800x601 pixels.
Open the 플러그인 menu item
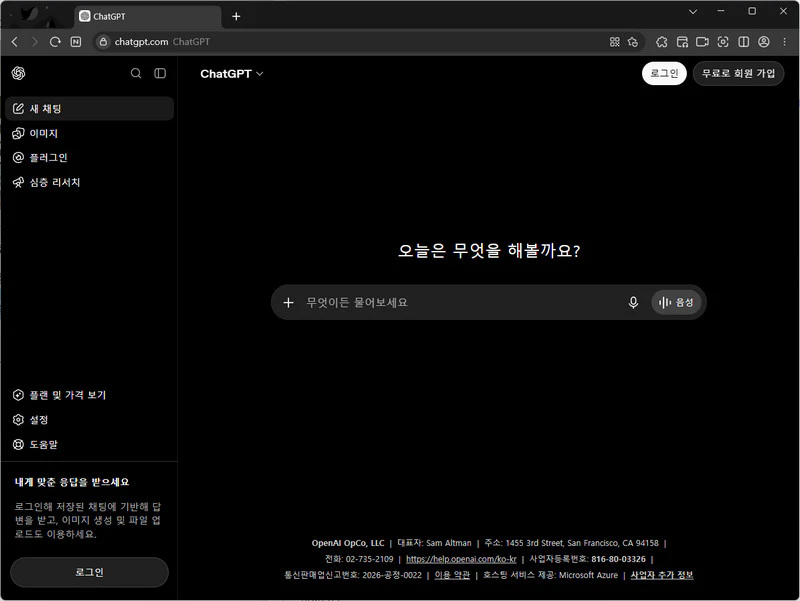[89, 158]
